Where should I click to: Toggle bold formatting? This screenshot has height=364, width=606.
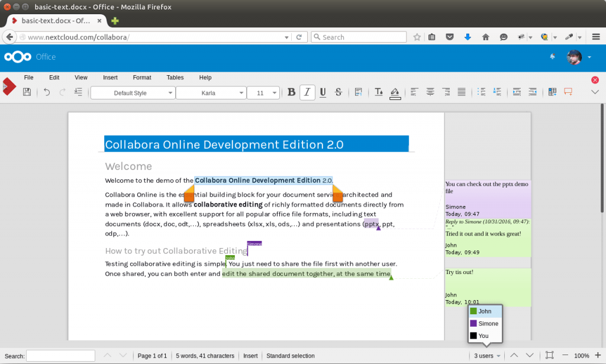click(x=291, y=92)
